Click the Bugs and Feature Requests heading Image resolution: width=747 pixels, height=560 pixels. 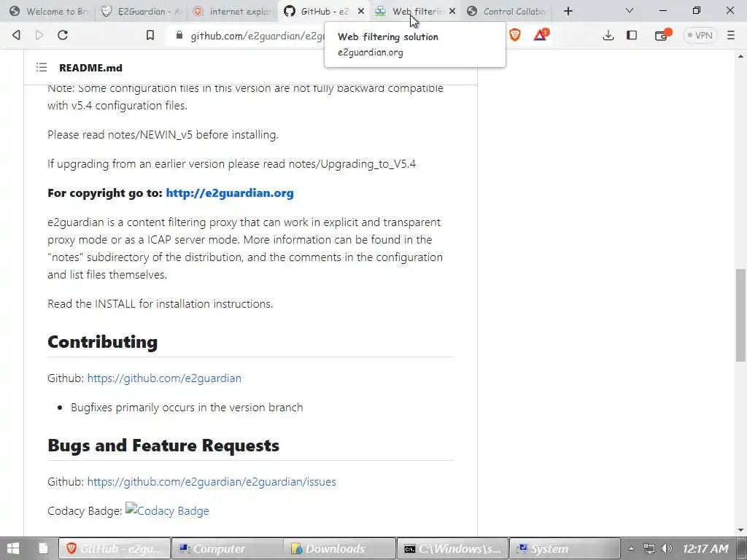point(163,446)
